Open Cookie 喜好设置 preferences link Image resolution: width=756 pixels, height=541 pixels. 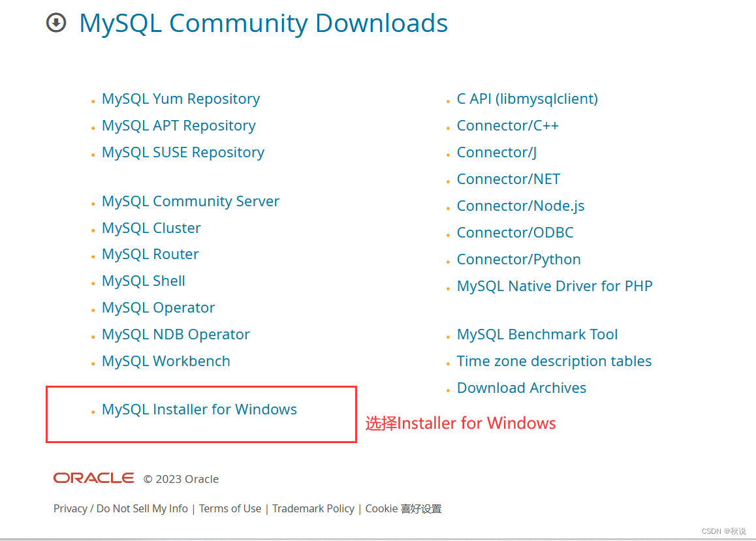click(403, 509)
